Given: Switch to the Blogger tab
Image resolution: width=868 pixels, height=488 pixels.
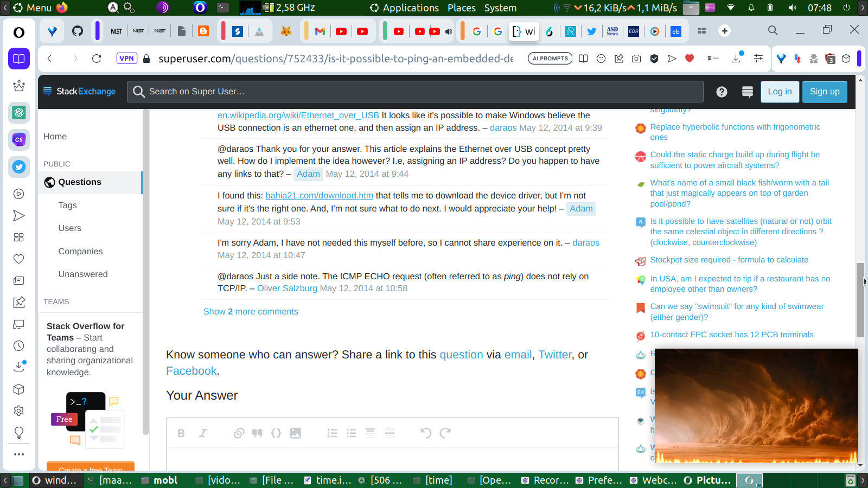Looking at the screenshot, I should [203, 31].
